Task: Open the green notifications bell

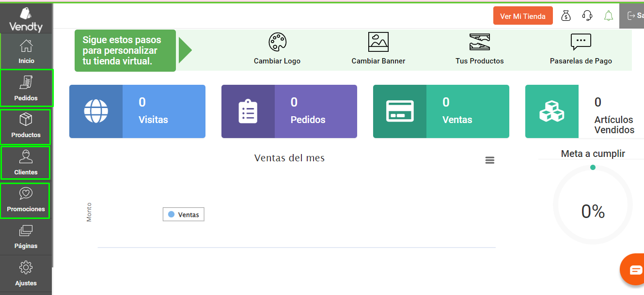Action: click(x=609, y=16)
